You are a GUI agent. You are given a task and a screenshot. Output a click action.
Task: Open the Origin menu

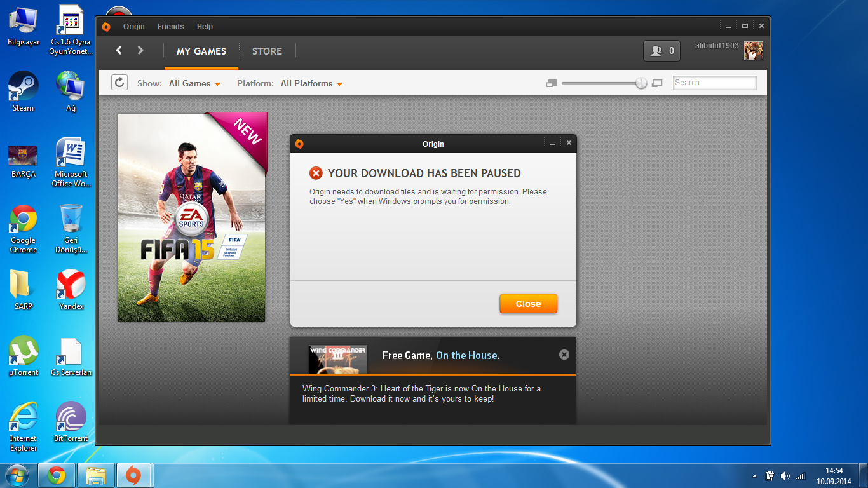click(x=134, y=27)
